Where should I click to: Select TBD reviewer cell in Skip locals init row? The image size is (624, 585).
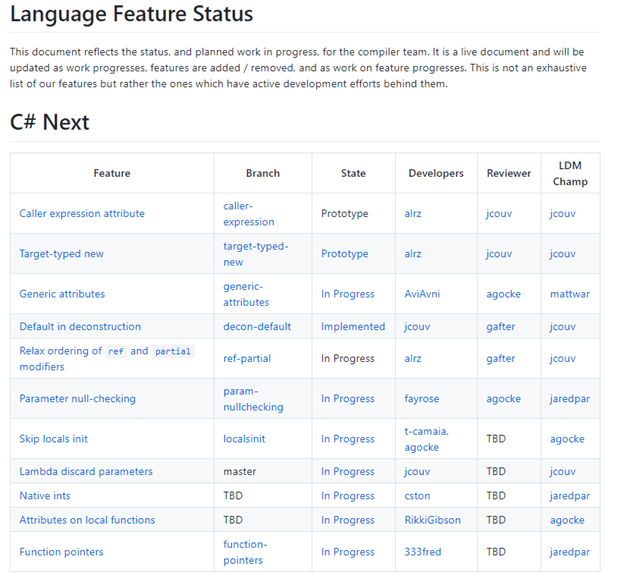[x=496, y=439]
